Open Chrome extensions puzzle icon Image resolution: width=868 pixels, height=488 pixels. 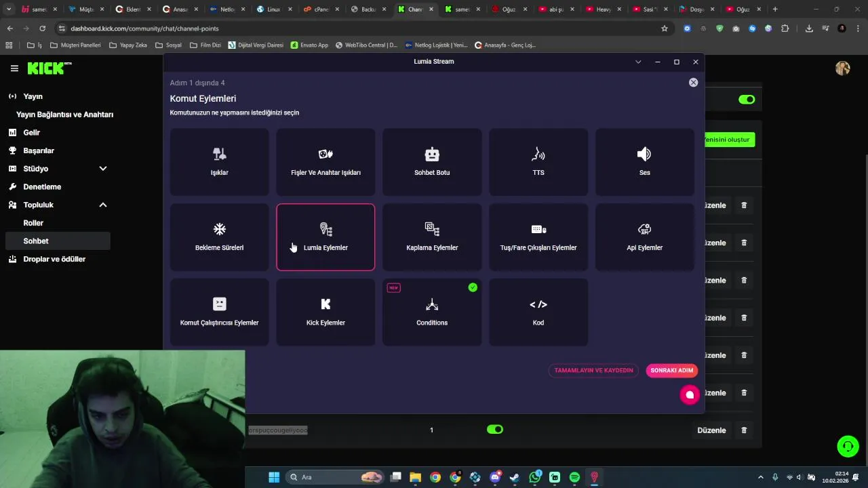pyautogui.click(x=785, y=28)
